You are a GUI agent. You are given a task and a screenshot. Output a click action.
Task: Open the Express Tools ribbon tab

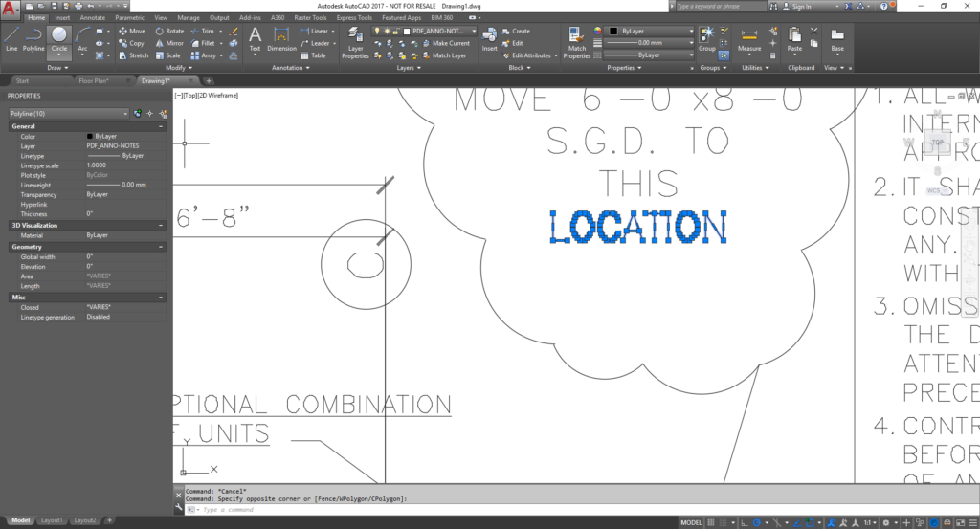pyautogui.click(x=354, y=17)
